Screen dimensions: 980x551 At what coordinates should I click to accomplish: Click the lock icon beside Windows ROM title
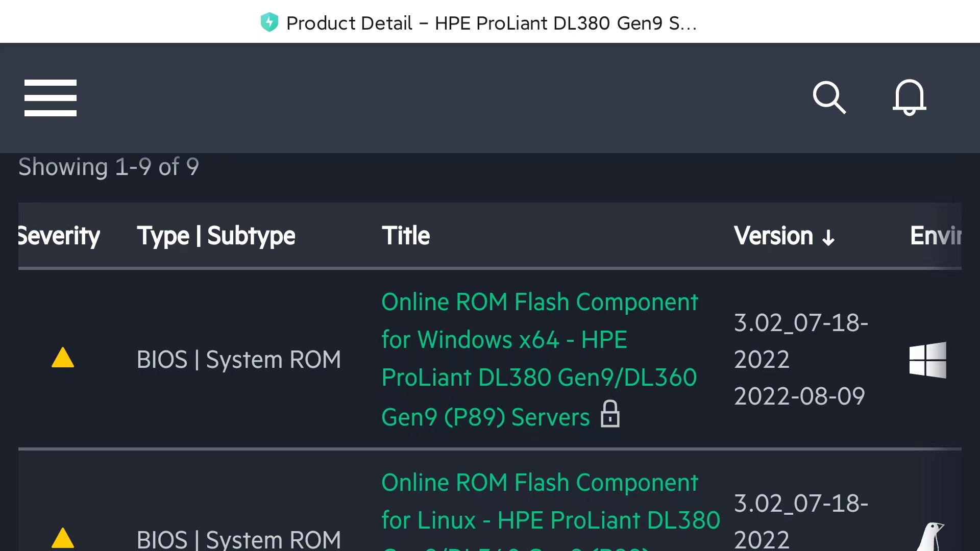click(610, 414)
